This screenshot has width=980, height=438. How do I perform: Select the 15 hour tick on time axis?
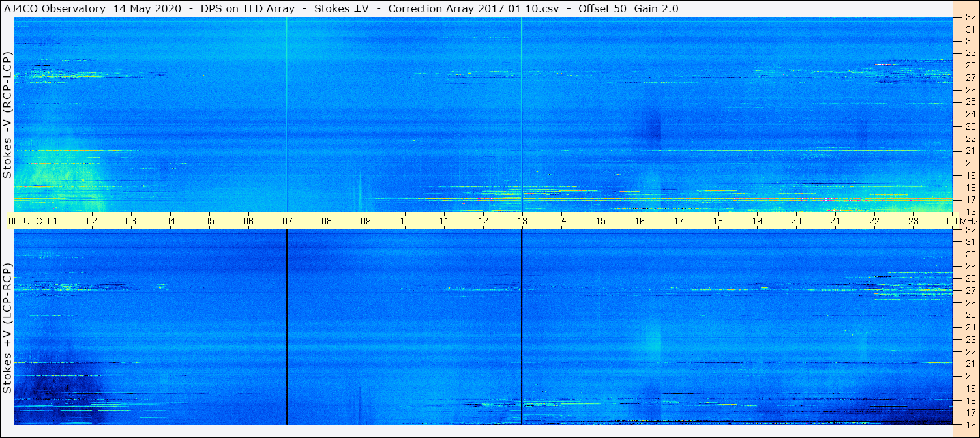pos(601,222)
